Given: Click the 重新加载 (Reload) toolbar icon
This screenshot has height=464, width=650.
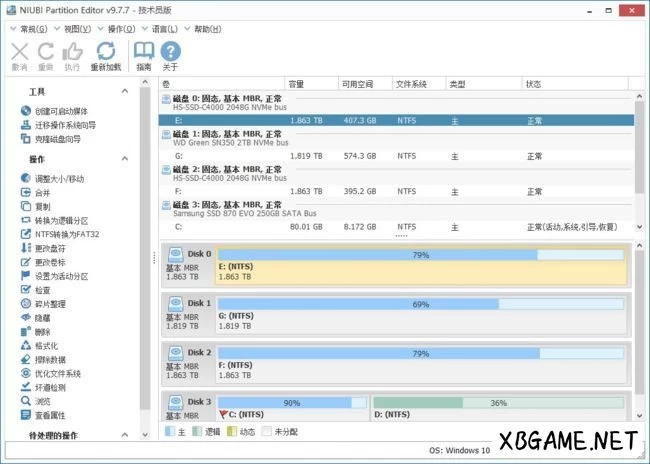Looking at the screenshot, I should tap(105, 53).
